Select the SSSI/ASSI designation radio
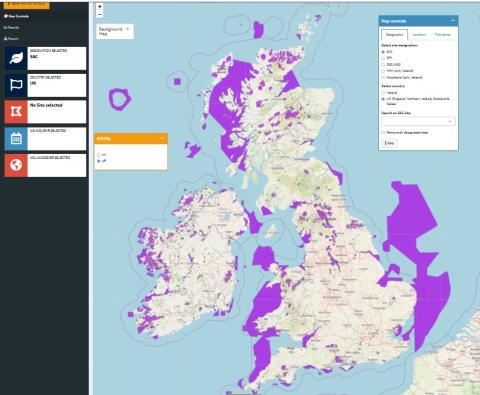This screenshot has width=480, height=395. (x=383, y=64)
